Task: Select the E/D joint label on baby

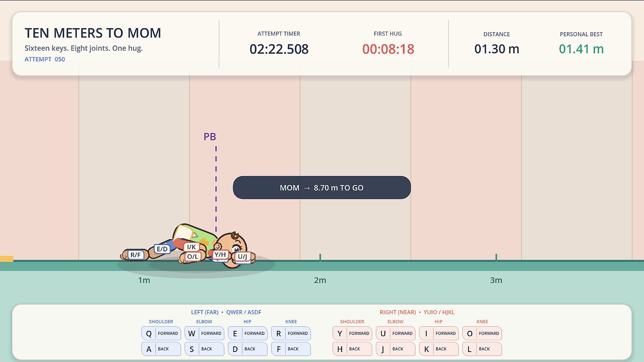Action: [x=162, y=249]
